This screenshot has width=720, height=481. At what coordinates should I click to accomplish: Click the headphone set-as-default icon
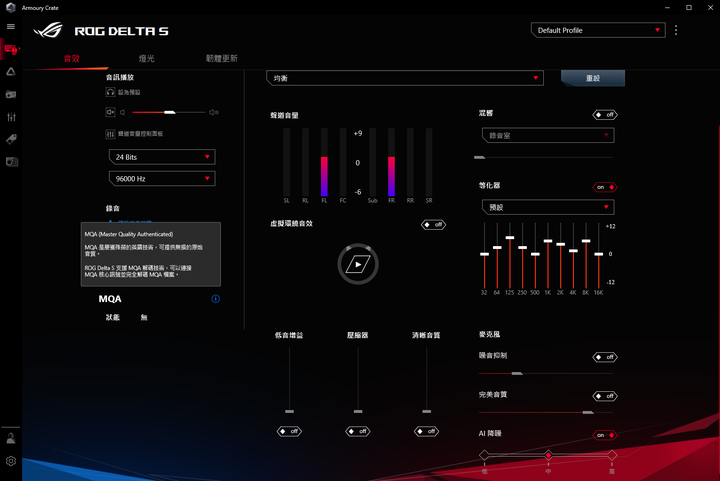coord(110,92)
